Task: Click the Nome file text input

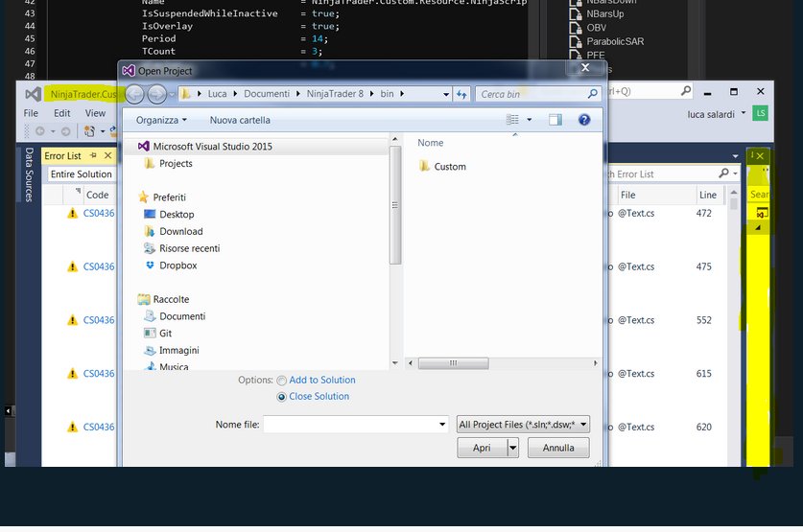Action: point(350,425)
